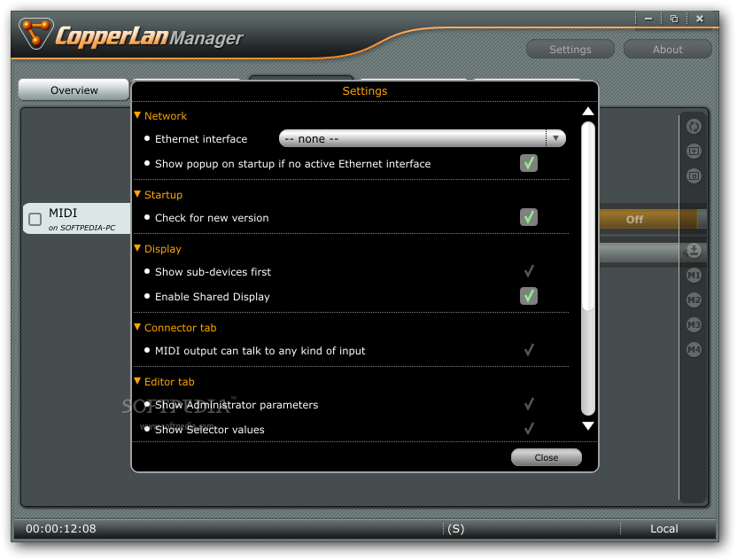Click the 00:00:12:08 timecode
737x560 pixels.
tap(61, 528)
